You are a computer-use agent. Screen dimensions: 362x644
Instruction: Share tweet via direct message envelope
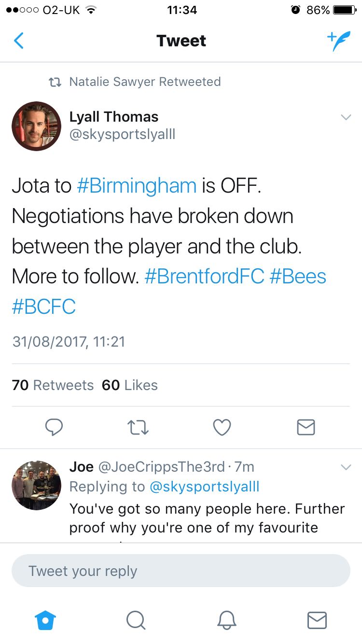coord(306,427)
